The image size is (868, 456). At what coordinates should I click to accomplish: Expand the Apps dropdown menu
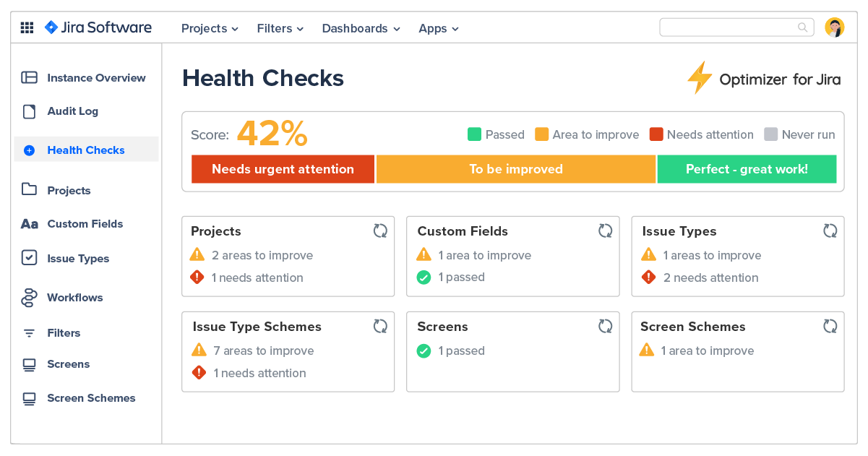point(439,28)
